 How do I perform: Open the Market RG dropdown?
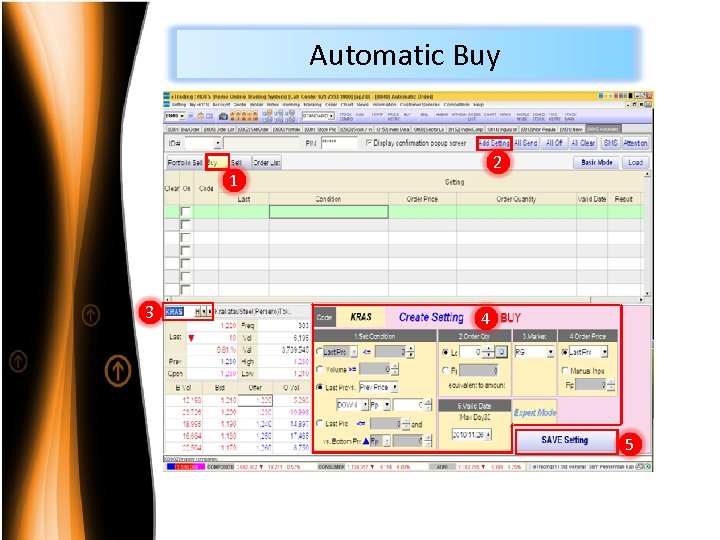click(550, 352)
